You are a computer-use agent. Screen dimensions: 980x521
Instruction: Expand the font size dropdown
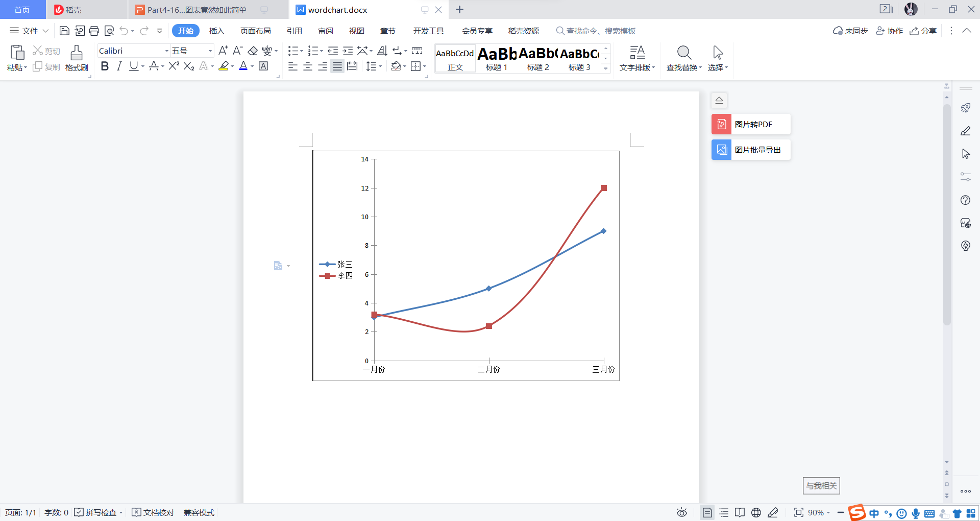point(209,50)
